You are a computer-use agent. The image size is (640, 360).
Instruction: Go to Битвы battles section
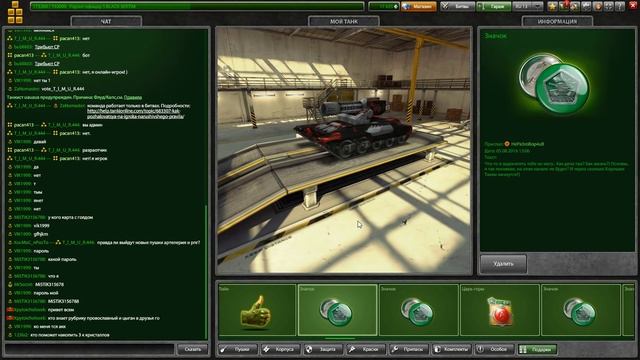(x=457, y=7)
